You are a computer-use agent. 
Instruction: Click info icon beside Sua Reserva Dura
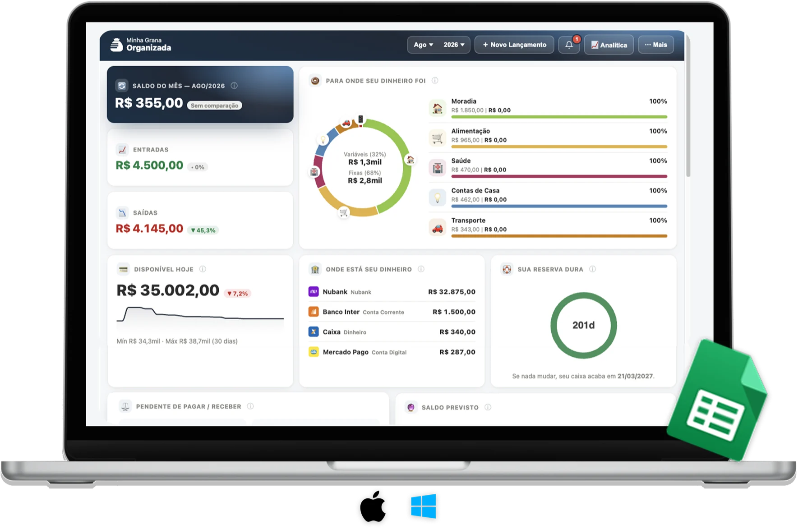point(592,269)
